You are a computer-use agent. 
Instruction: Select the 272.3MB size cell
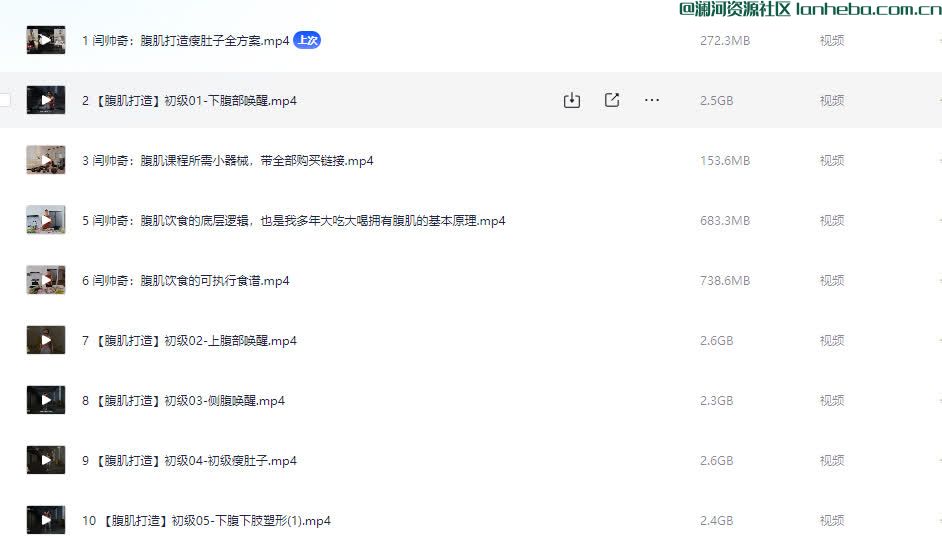(x=725, y=41)
